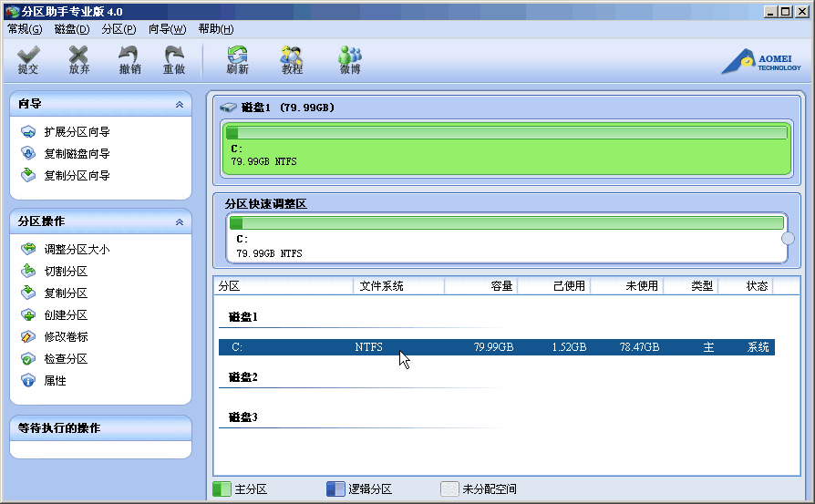Click the AOMEI Technology logo

(762, 61)
